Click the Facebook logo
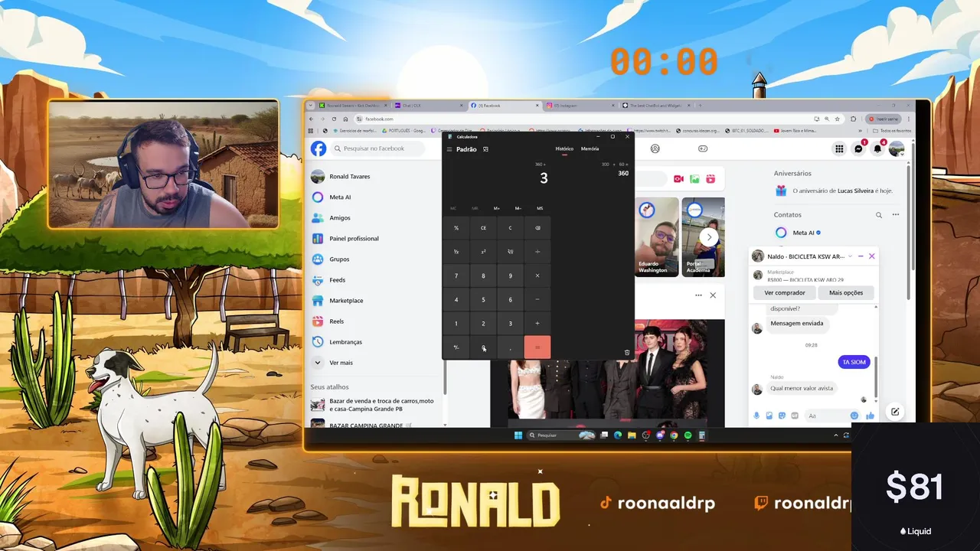980x551 pixels. (318, 148)
